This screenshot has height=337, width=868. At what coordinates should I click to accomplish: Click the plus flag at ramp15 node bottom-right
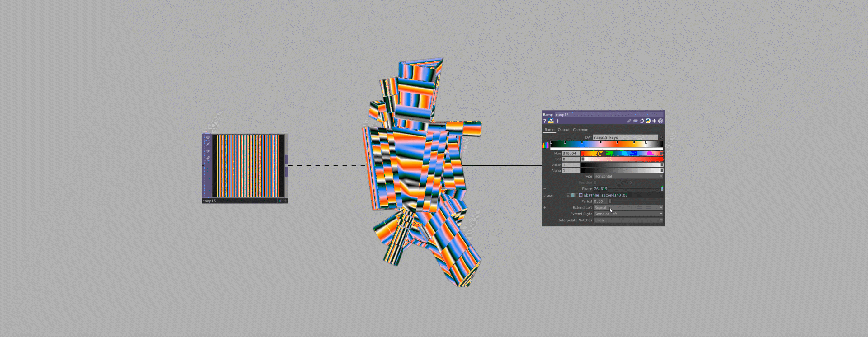click(285, 201)
